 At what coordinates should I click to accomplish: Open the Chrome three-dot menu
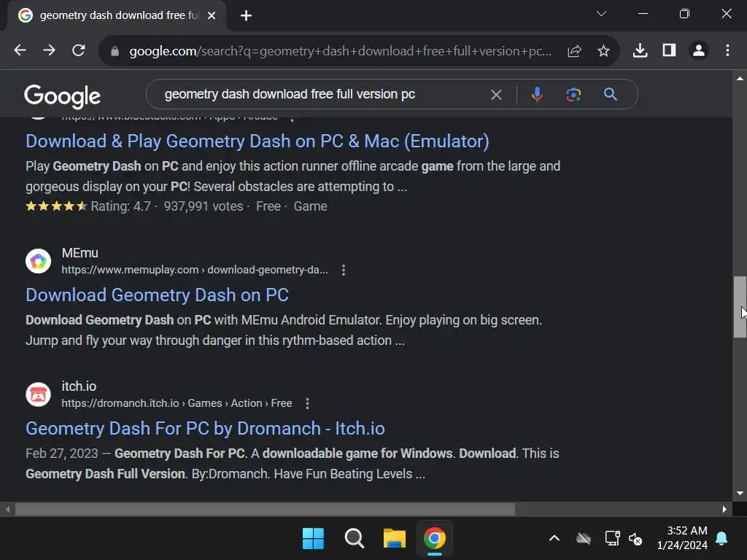(727, 50)
